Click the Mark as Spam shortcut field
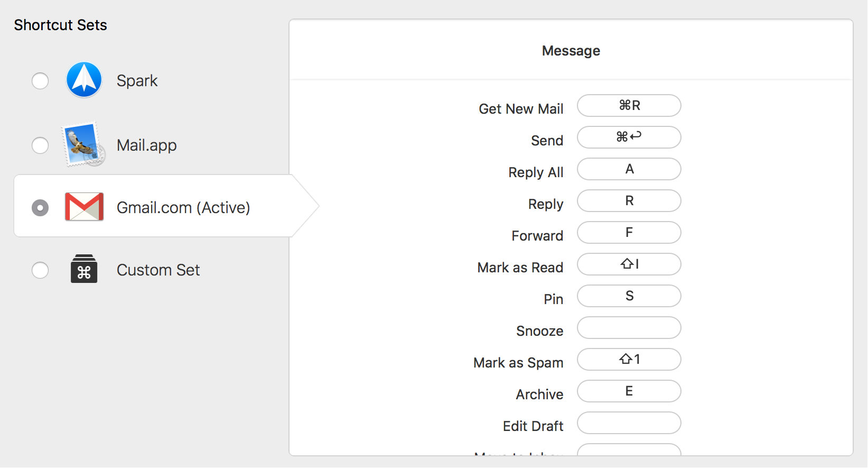Image resolution: width=868 pixels, height=468 pixels. [x=629, y=360]
